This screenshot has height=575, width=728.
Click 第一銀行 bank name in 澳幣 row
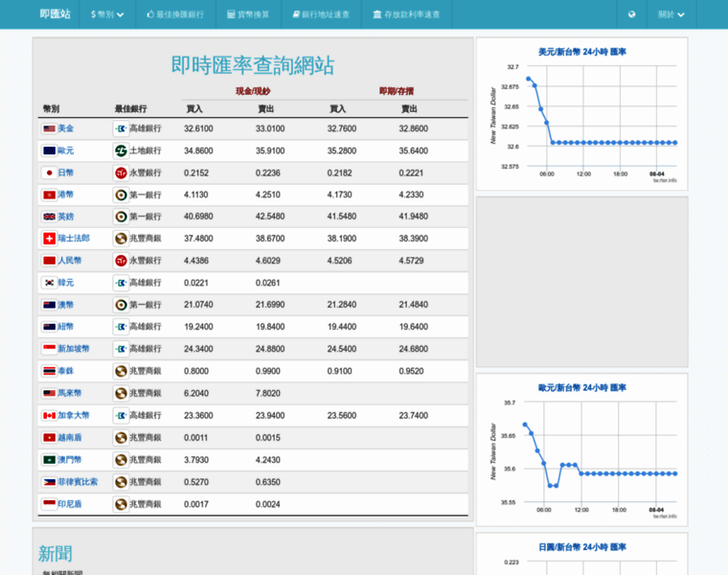pyautogui.click(x=146, y=305)
